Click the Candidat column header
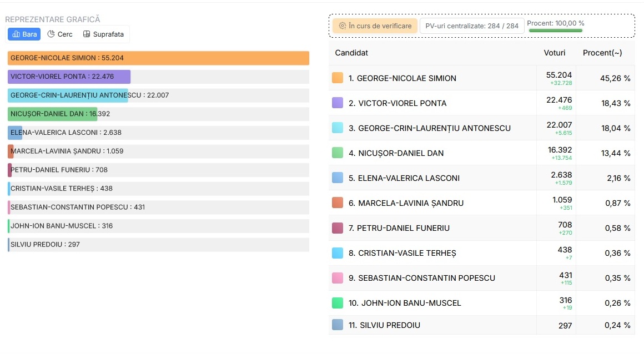The width and height of the screenshot is (644, 354). click(351, 53)
